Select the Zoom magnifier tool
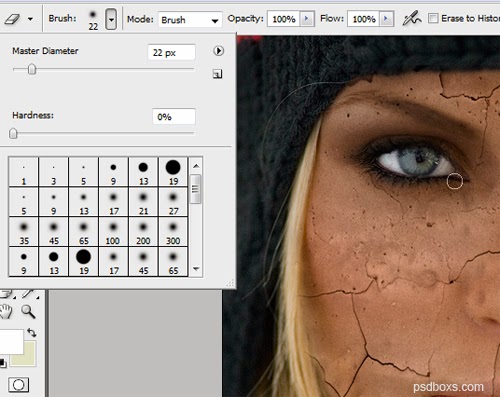 (x=28, y=312)
